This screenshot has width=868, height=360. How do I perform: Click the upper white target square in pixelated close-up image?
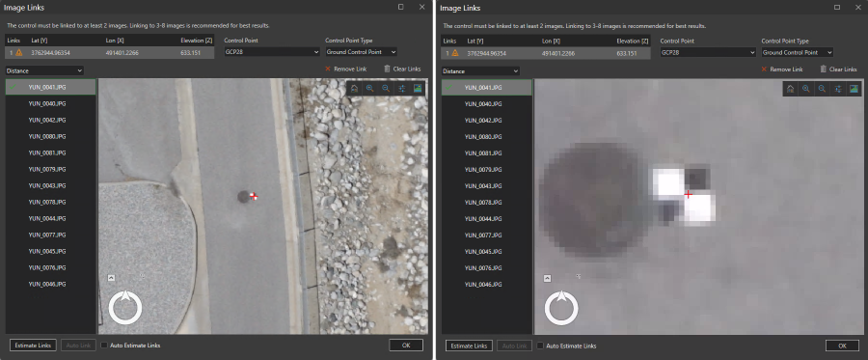point(668,182)
